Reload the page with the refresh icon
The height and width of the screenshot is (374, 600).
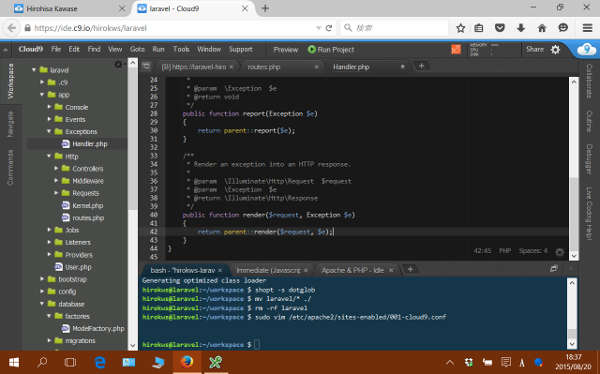pyautogui.click(x=329, y=28)
